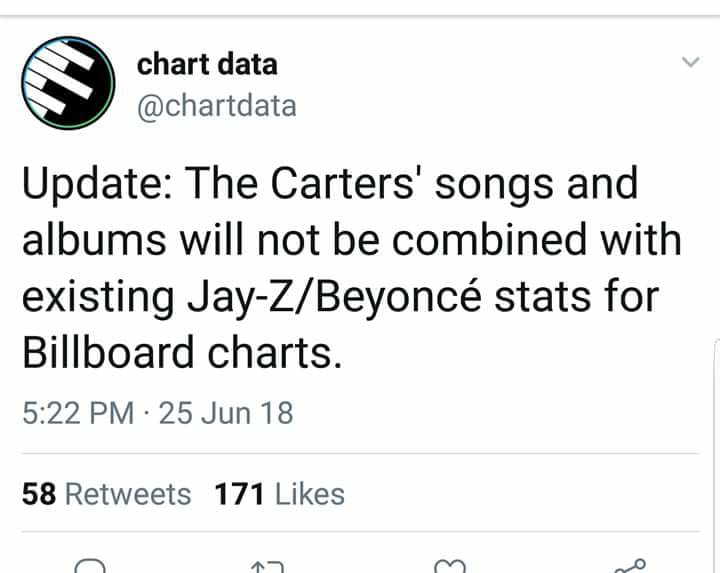View the 58 Retweets list

(x=106, y=494)
